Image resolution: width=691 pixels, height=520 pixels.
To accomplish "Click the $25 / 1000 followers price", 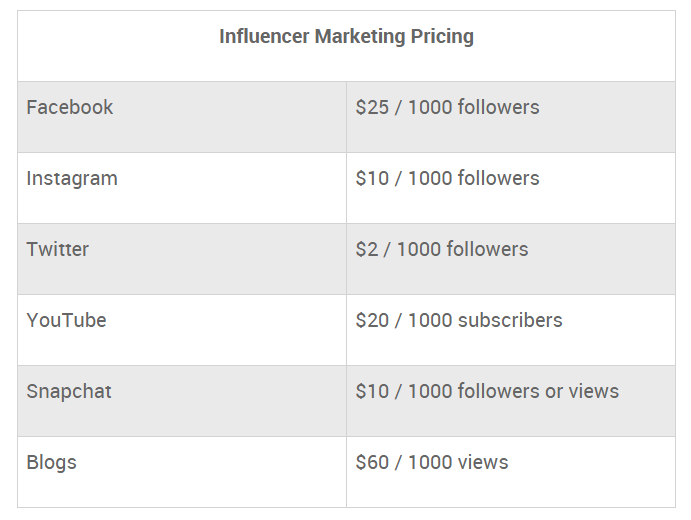I will [447, 107].
